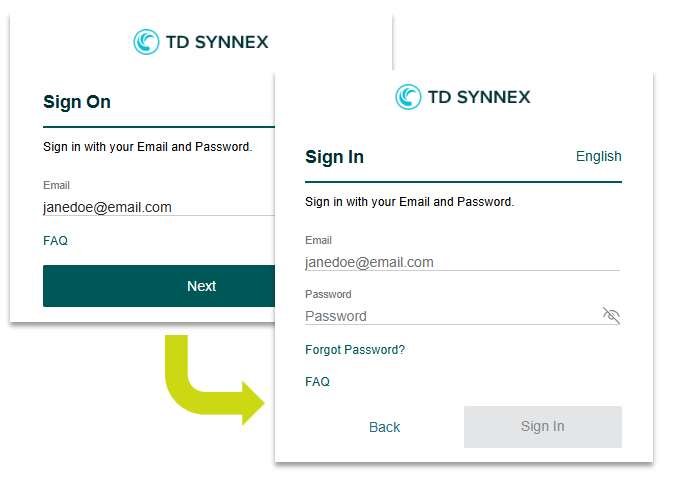Click the Sign In heading beside English
Image resolution: width=673 pixels, height=483 pixels.
click(334, 157)
